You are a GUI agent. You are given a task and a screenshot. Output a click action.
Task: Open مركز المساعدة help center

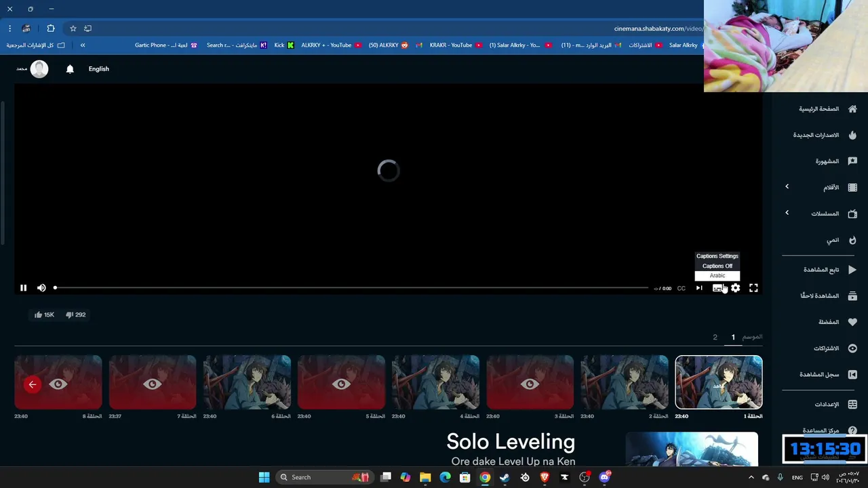[830, 430]
